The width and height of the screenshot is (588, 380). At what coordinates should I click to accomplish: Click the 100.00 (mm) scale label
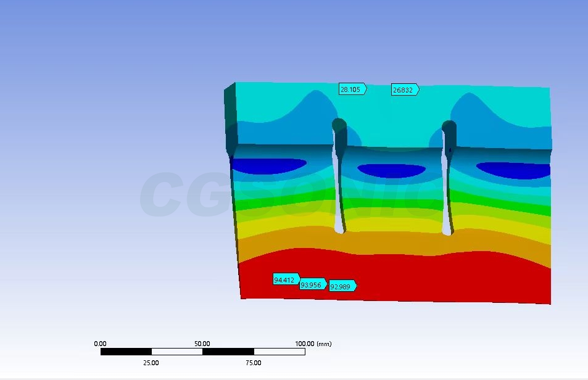coord(313,344)
